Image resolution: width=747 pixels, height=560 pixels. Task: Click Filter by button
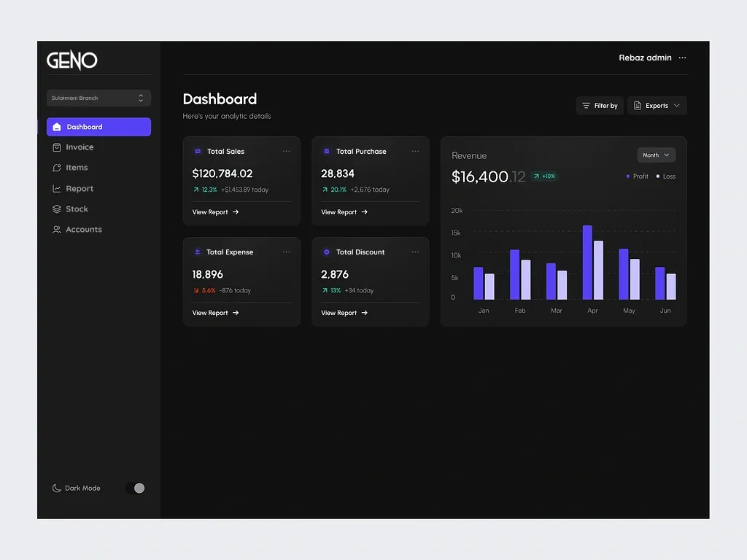coord(600,105)
